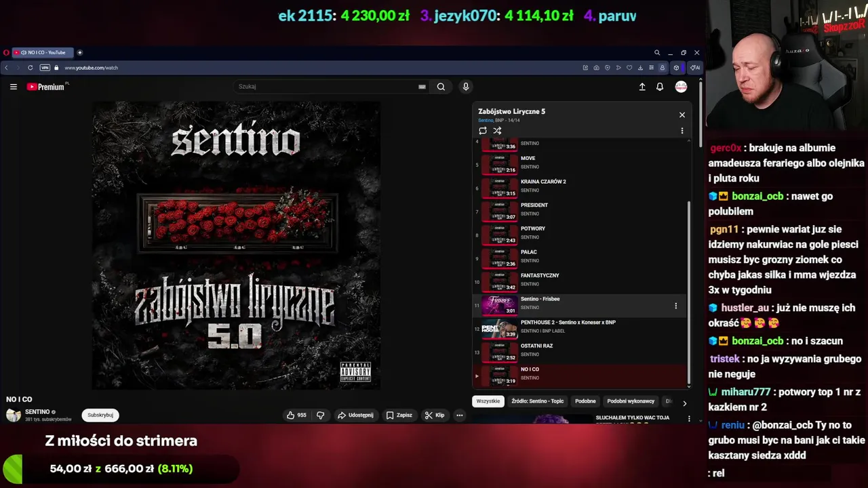Play PAŁAC from the playlist
This screenshot has width=868, height=488.
coord(580,258)
